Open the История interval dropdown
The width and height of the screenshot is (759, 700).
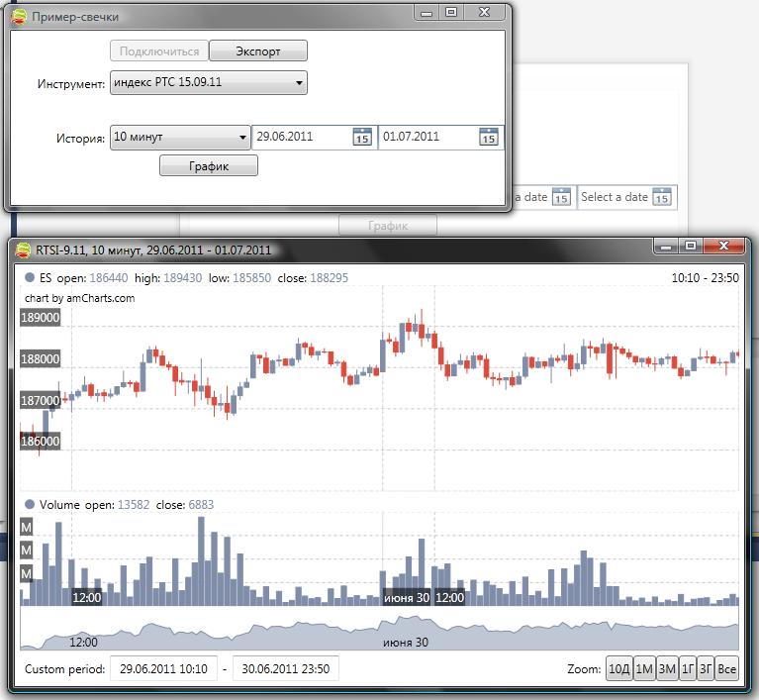180,138
